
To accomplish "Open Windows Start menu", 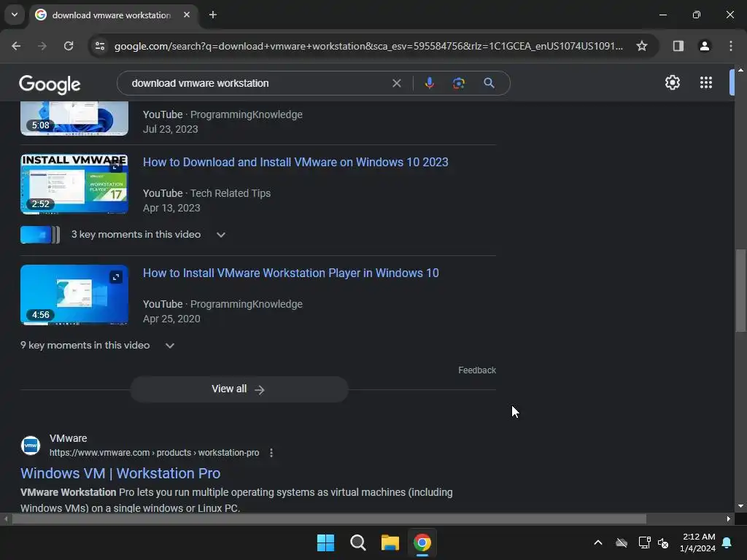I will [x=326, y=542].
